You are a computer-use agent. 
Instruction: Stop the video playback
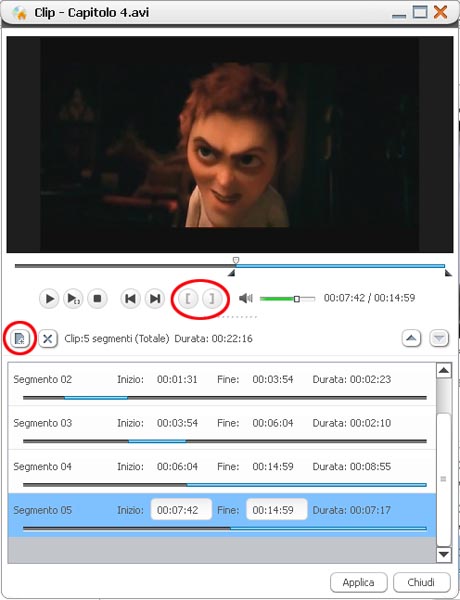point(97,298)
